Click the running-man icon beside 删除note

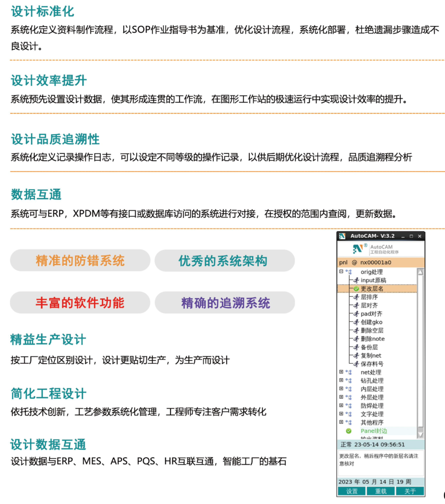point(356,339)
